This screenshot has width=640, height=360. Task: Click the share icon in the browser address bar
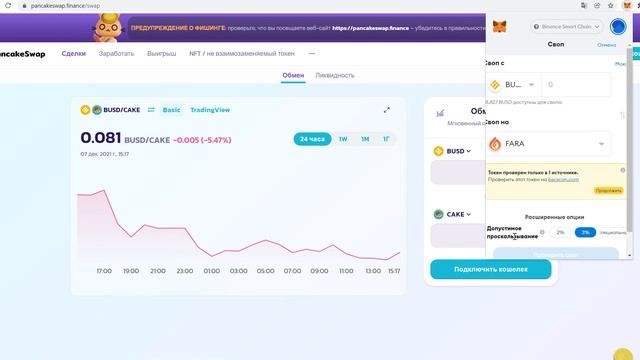coord(597,5)
